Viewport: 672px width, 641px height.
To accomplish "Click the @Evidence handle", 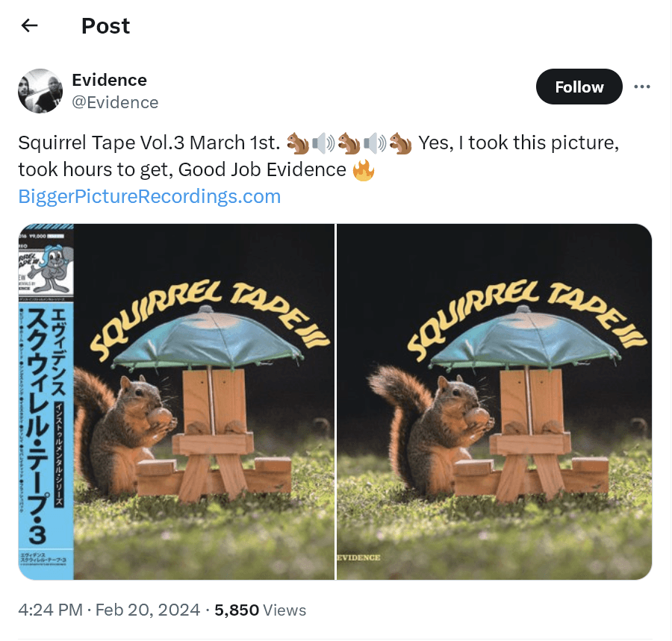I will [x=115, y=102].
